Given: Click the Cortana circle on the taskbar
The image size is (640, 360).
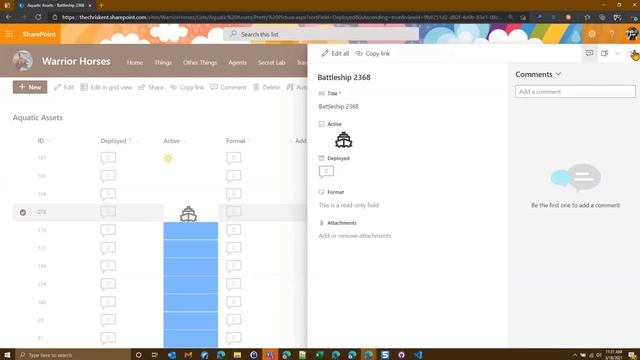Looking at the screenshot, I should tap(138, 355).
